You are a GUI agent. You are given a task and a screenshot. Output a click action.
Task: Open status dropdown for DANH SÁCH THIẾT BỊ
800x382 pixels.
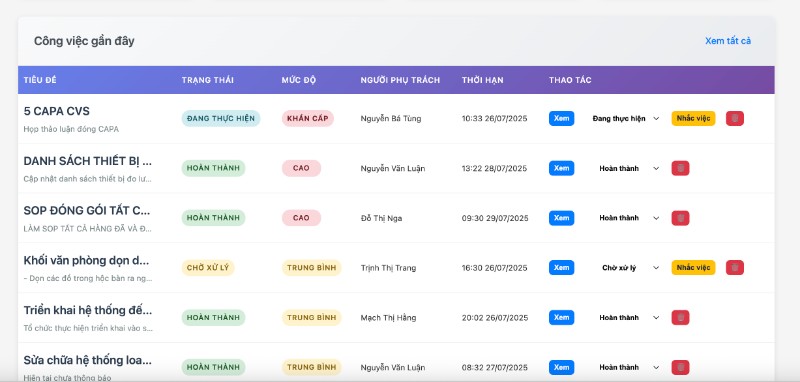tap(626, 168)
